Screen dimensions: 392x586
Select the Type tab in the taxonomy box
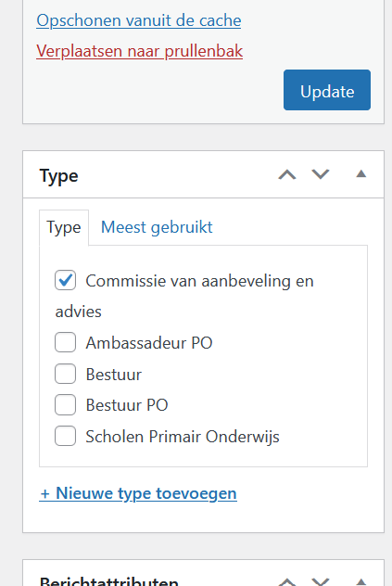click(64, 227)
